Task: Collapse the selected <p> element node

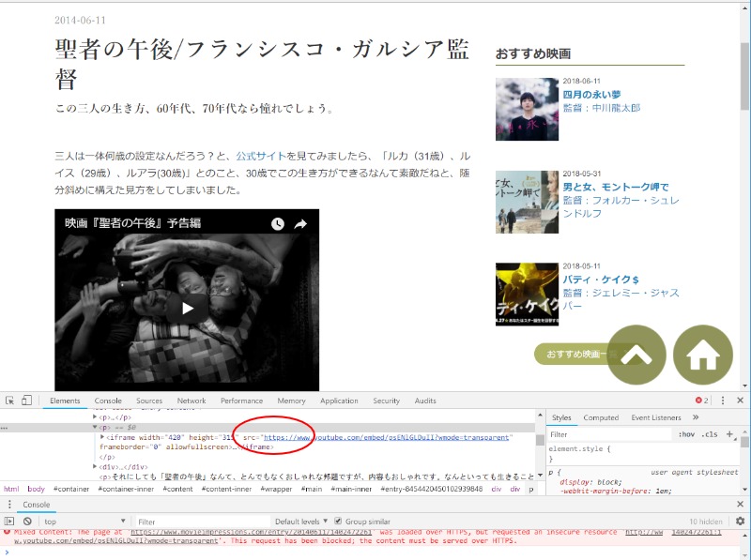Action: (95, 427)
